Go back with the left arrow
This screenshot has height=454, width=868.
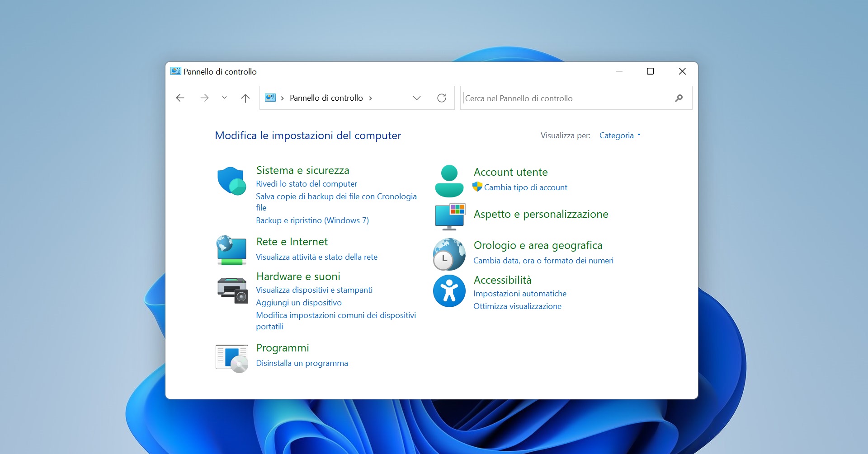pyautogui.click(x=180, y=98)
